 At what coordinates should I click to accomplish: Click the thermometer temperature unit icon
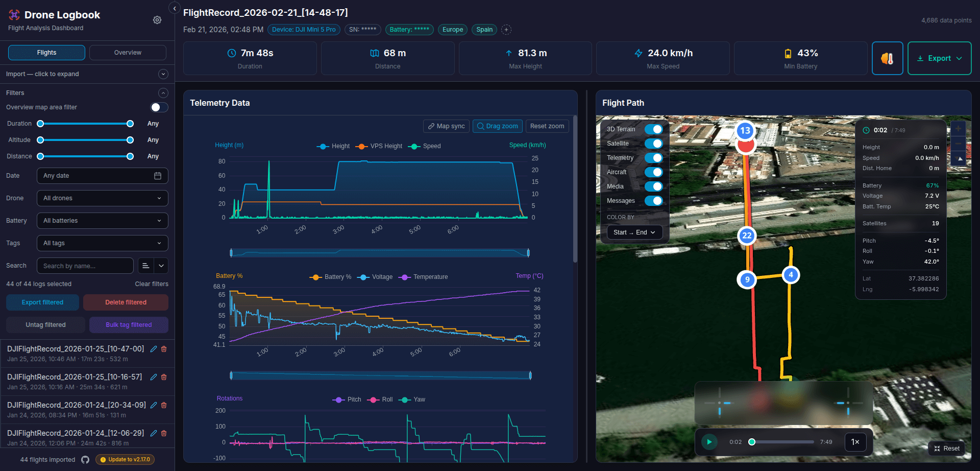coord(888,58)
